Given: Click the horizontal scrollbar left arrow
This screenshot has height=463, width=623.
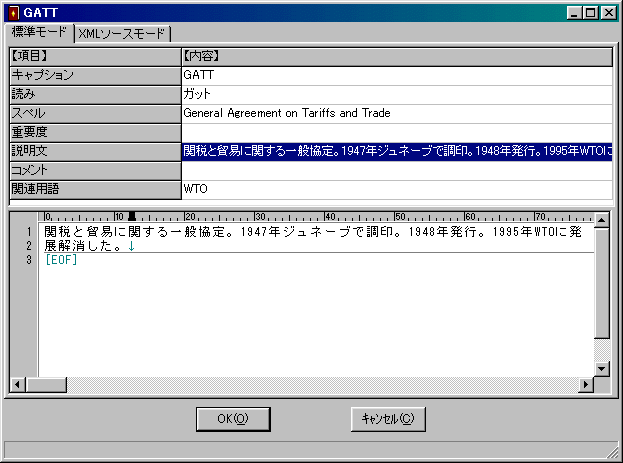Looking at the screenshot, I should tap(17, 385).
